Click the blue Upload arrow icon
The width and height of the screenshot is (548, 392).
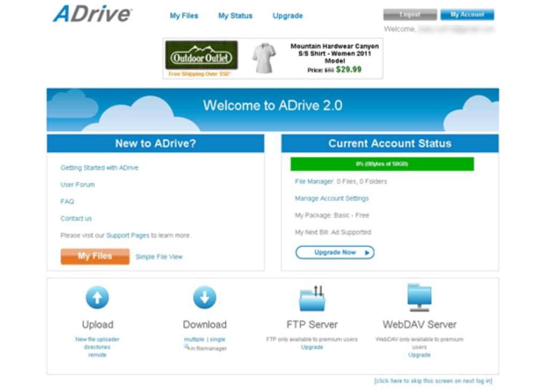pos(97,297)
